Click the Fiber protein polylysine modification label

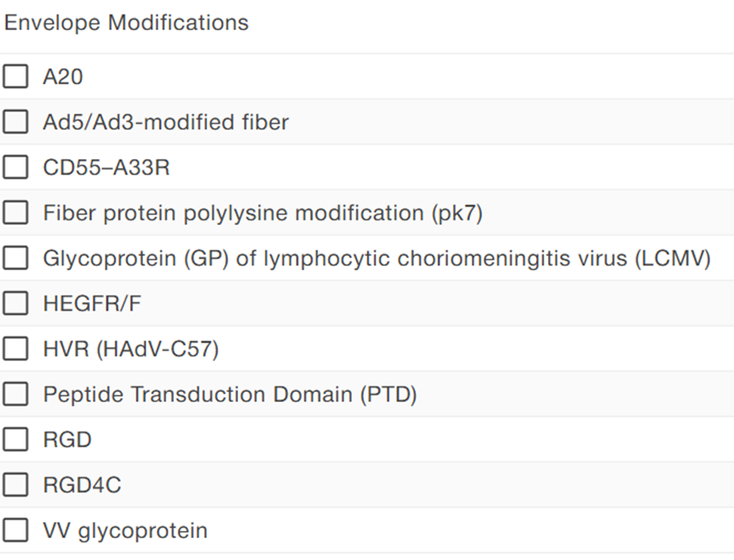(262, 213)
